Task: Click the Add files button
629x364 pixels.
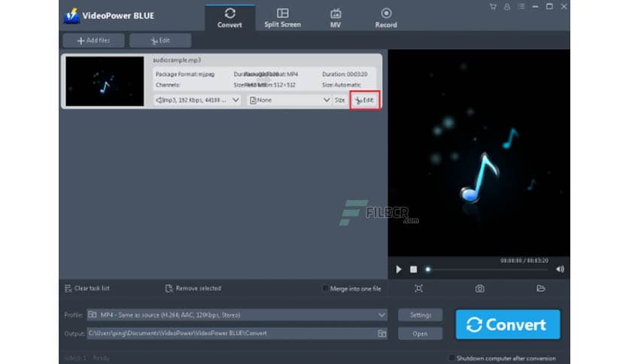Action: tap(93, 41)
